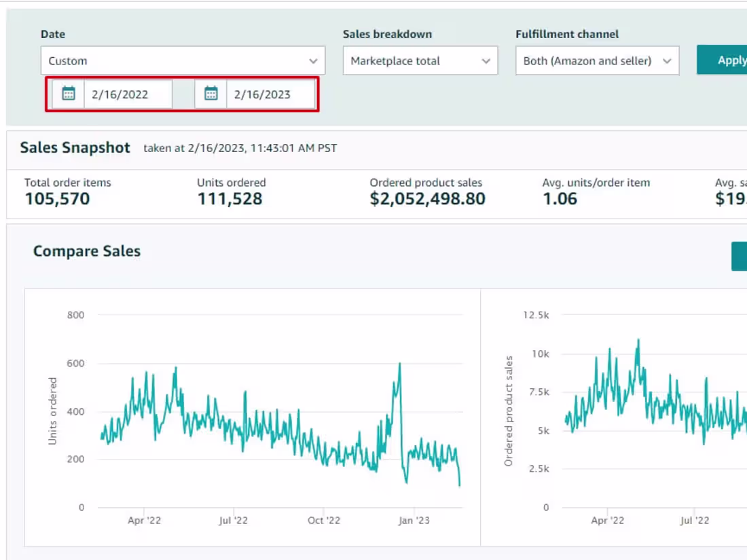
Task: Expand the Date range dropdown set to Custom
Action: click(x=183, y=60)
